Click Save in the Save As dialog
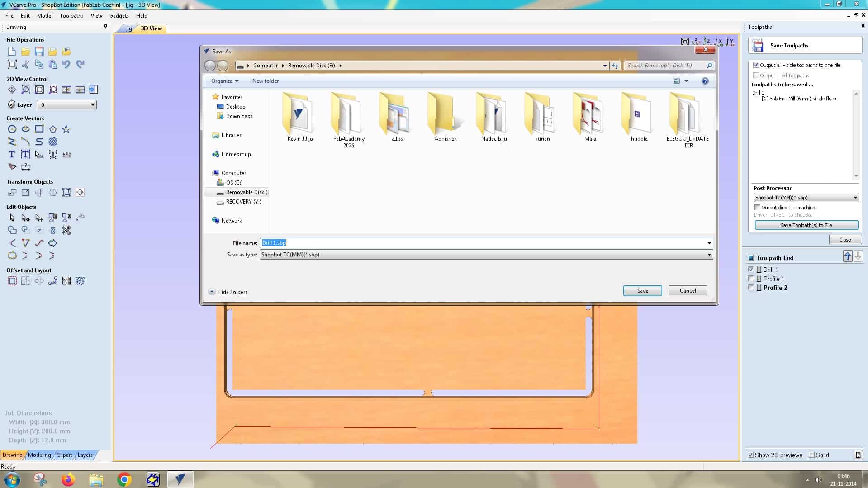Image resolution: width=868 pixels, height=488 pixels. (642, 291)
